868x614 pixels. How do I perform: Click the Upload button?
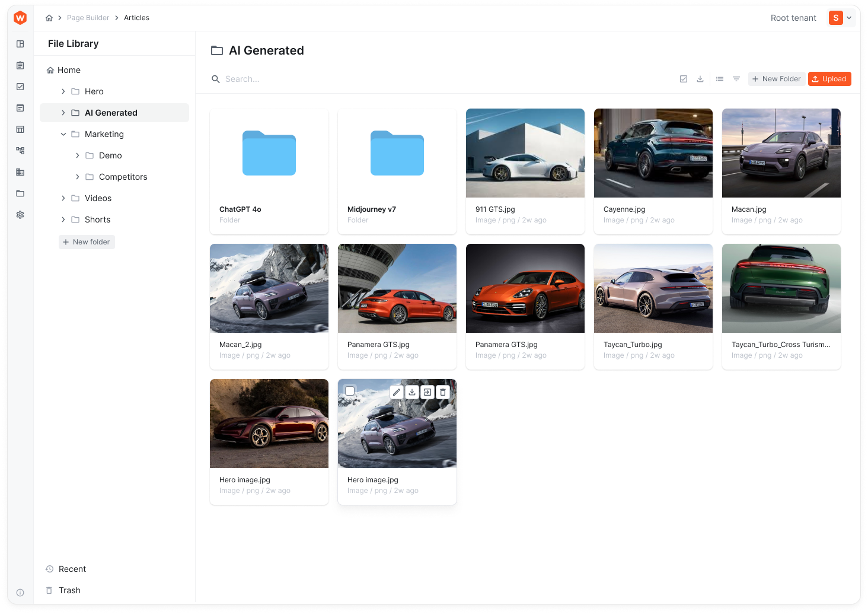[x=829, y=78]
